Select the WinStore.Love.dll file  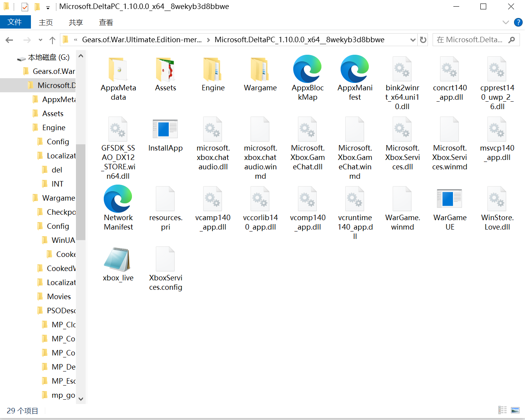coord(497,199)
